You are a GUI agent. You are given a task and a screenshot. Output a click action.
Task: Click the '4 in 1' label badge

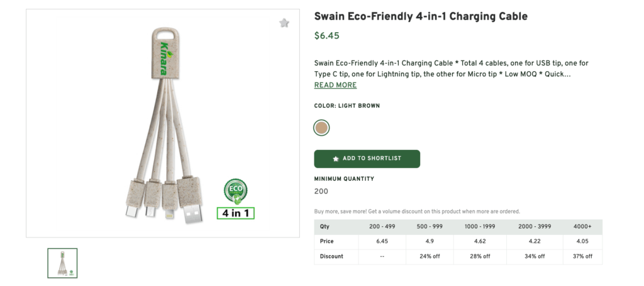236,213
